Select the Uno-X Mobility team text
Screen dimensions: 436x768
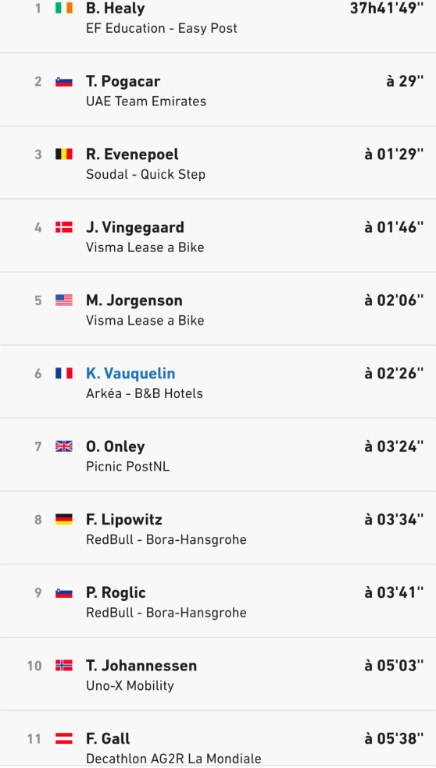pos(130,686)
